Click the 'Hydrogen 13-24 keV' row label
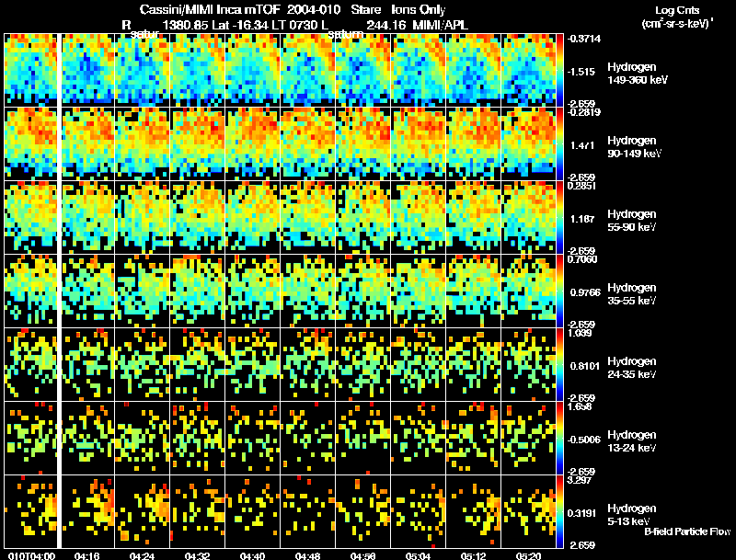 (631, 441)
